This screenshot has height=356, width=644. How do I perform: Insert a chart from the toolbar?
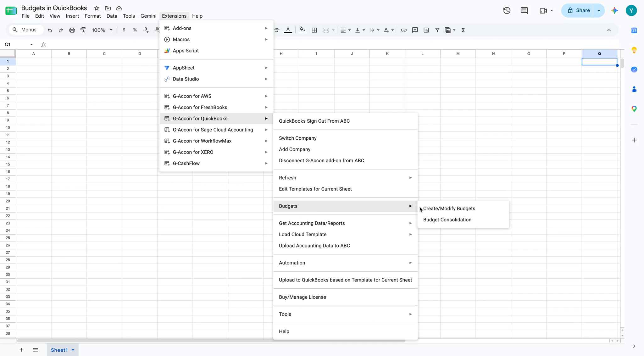click(x=426, y=30)
